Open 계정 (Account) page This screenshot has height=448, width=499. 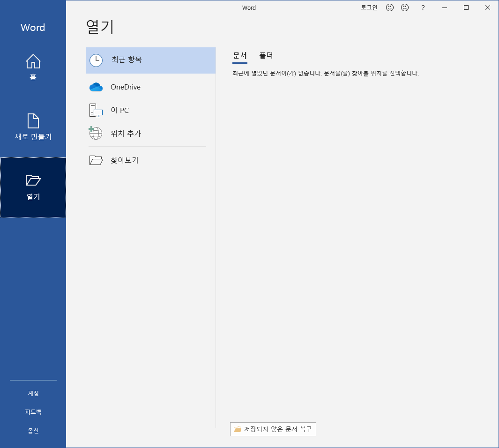[x=33, y=393]
